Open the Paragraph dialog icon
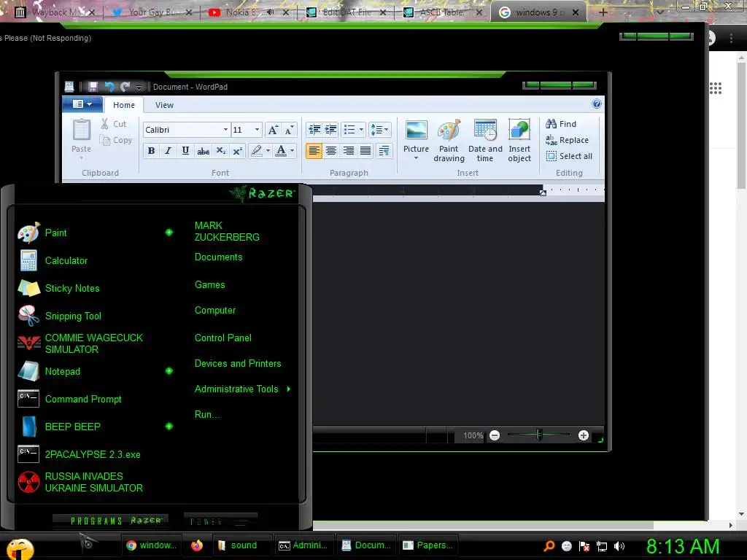This screenshot has height=560, width=747. 384,151
